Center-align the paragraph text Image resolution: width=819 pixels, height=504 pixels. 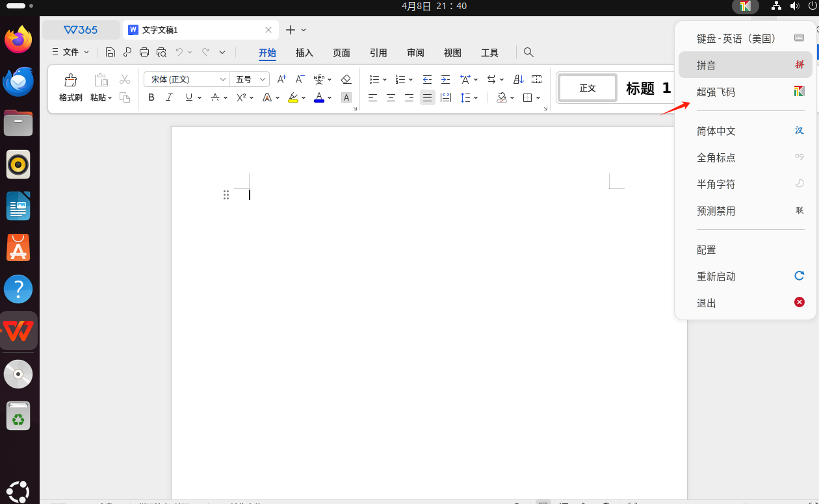point(391,97)
